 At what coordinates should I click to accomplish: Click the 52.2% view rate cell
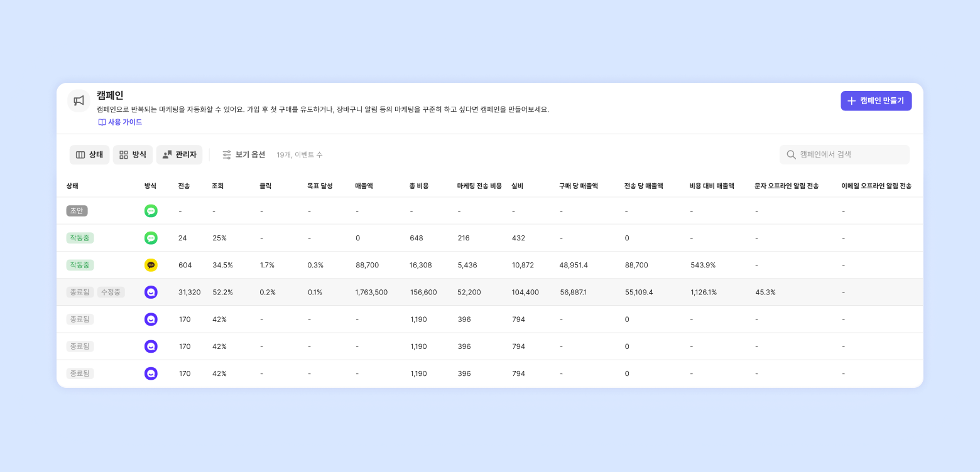(x=223, y=292)
